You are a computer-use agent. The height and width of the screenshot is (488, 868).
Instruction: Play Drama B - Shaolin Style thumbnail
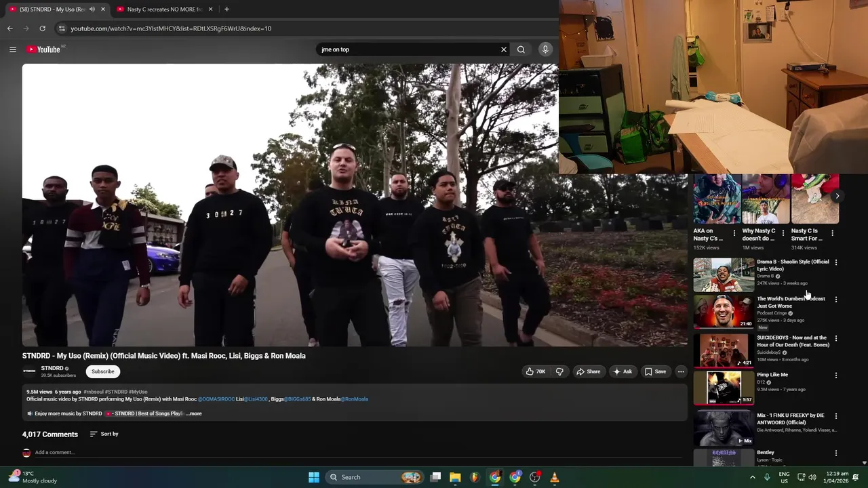(x=724, y=274)
